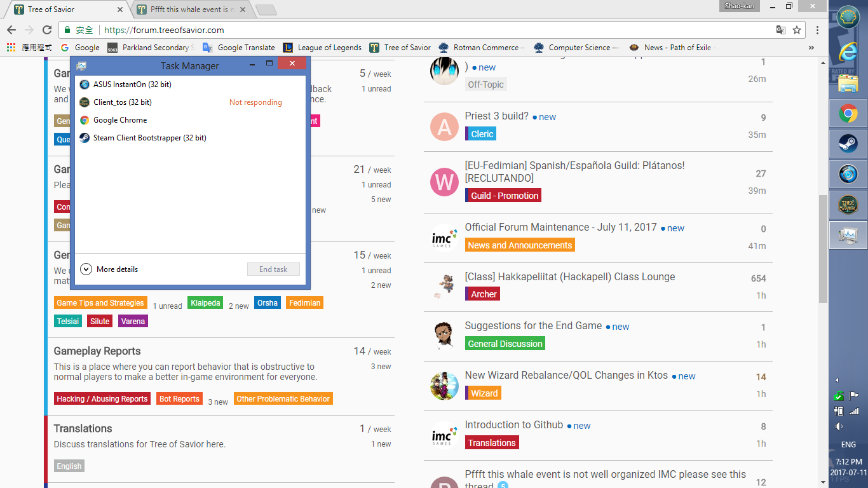
Task: Switch to the Pffft whale event tab
Action: (x=191, y=10)
